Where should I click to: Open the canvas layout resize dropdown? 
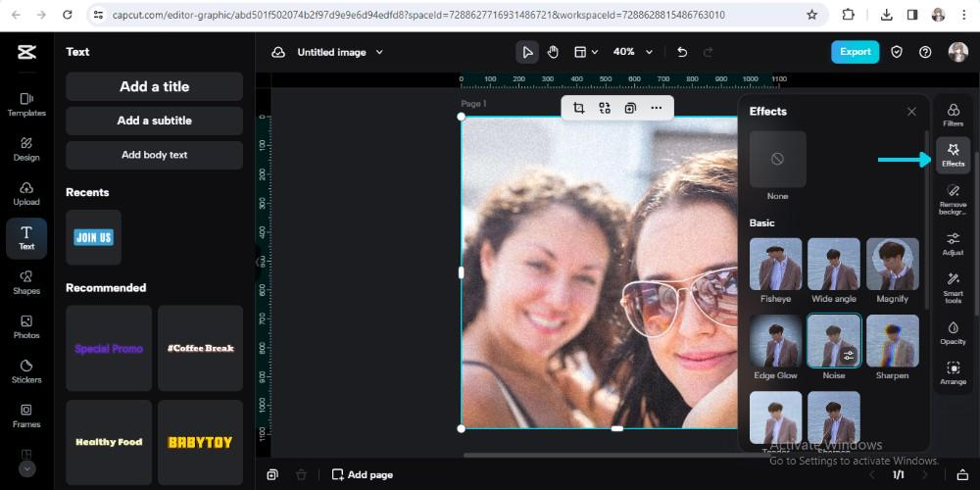586,53
